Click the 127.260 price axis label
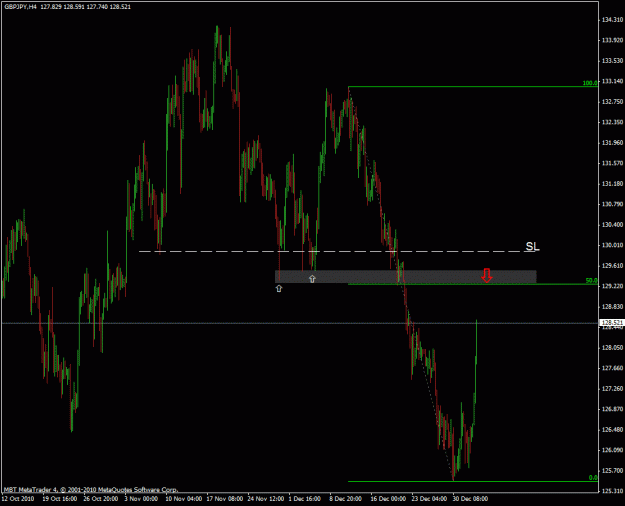 pos(612,389)
